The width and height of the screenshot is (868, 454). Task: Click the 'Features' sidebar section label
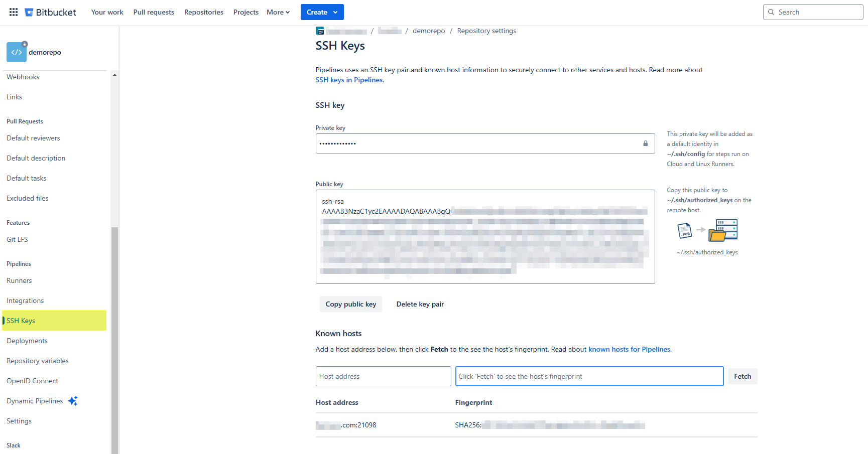18,223
